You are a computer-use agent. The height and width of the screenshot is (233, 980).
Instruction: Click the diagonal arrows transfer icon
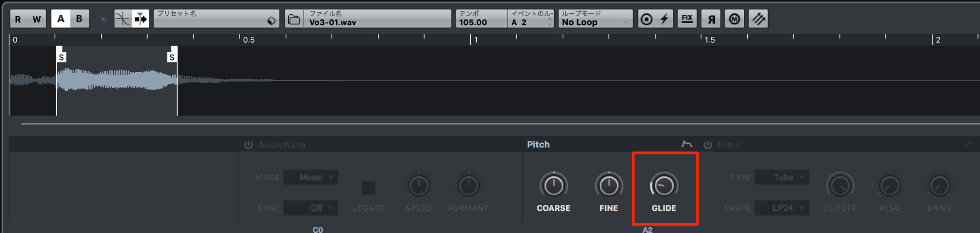758,19
